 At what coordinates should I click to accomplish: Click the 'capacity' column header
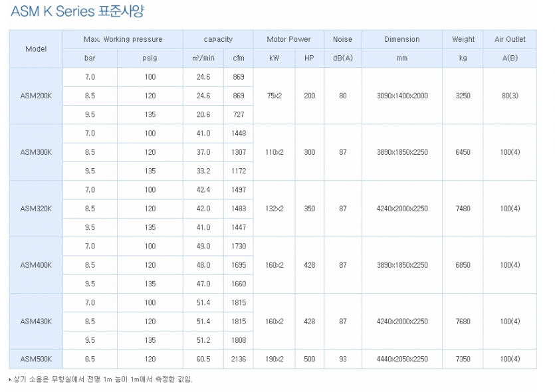218,39
